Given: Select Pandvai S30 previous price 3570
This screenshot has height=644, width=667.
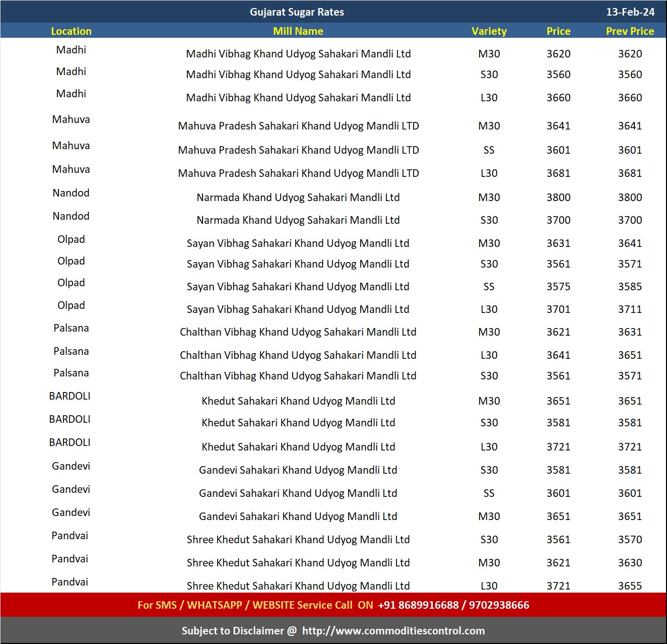Looking at the screenshot, I should (x=630, y=540).
